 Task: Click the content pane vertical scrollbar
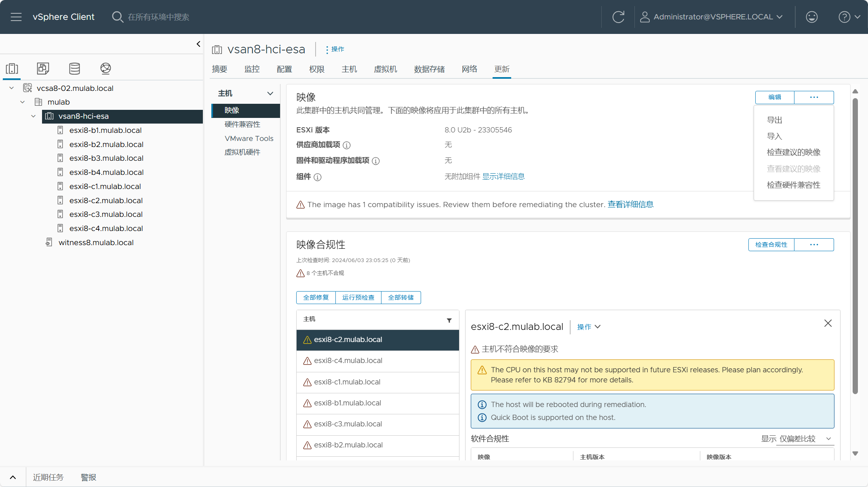tap(855, 246)
